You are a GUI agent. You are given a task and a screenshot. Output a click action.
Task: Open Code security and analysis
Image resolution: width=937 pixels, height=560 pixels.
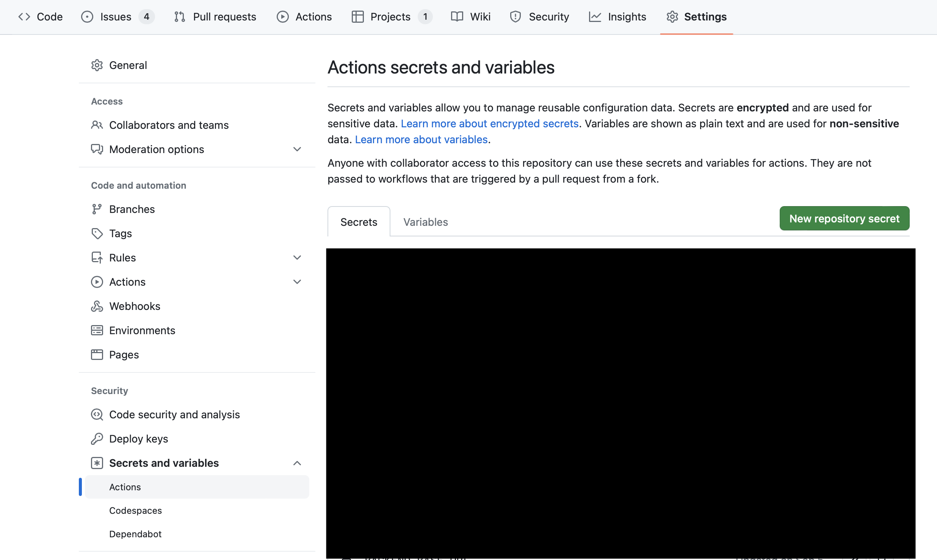pyautogui.click(x=197, y=415)
